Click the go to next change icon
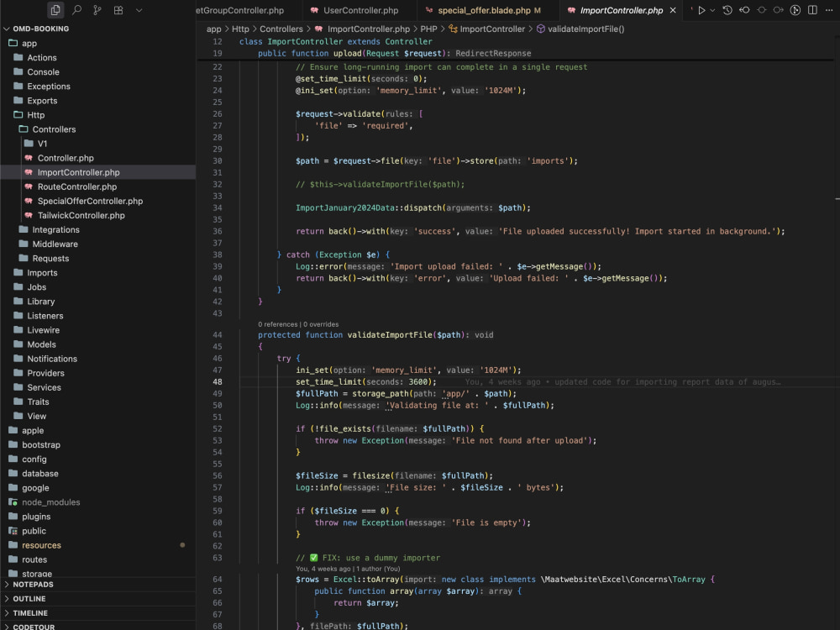840x630 pixels. 779,10
